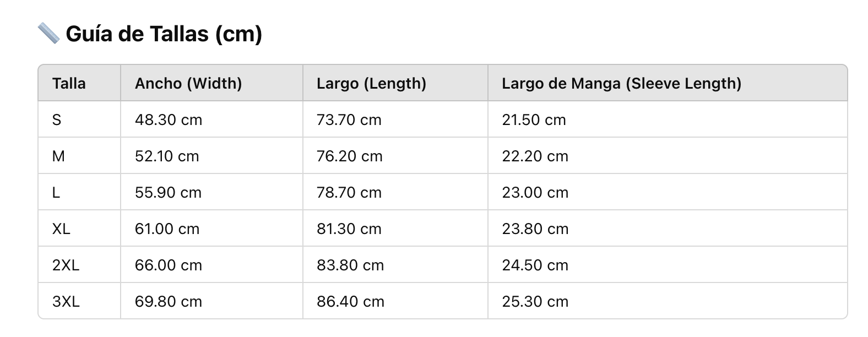The image size is (868, 337).
Task: Select the M size row label
Action: coord(58,156)
